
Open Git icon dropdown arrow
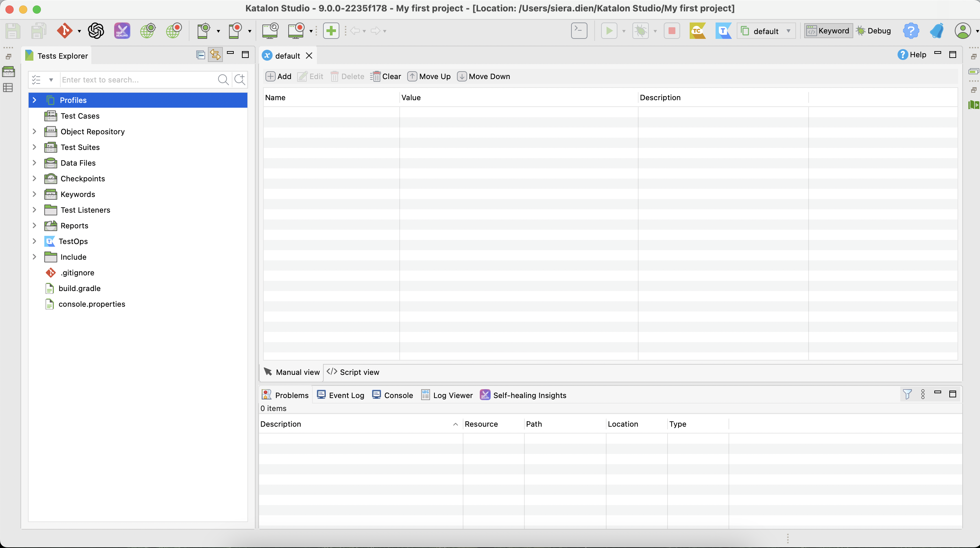pos(79,31)
